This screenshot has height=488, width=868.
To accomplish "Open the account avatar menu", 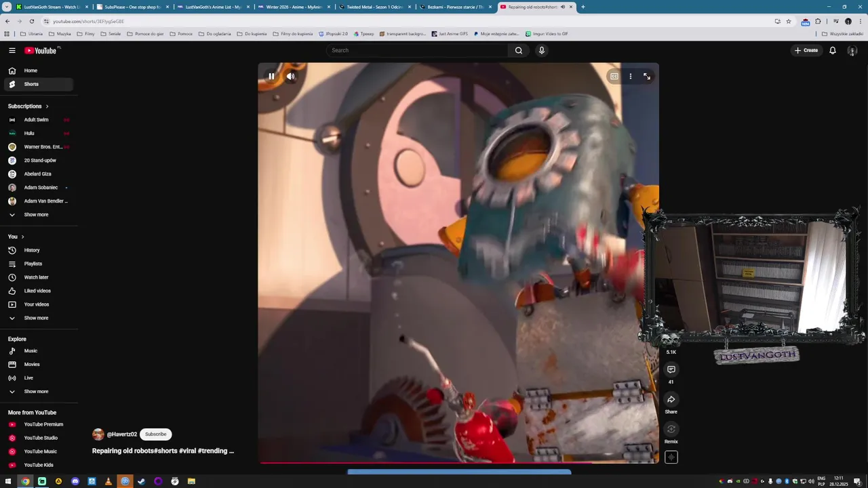I will pyautogui.click(x=852, y=50).
